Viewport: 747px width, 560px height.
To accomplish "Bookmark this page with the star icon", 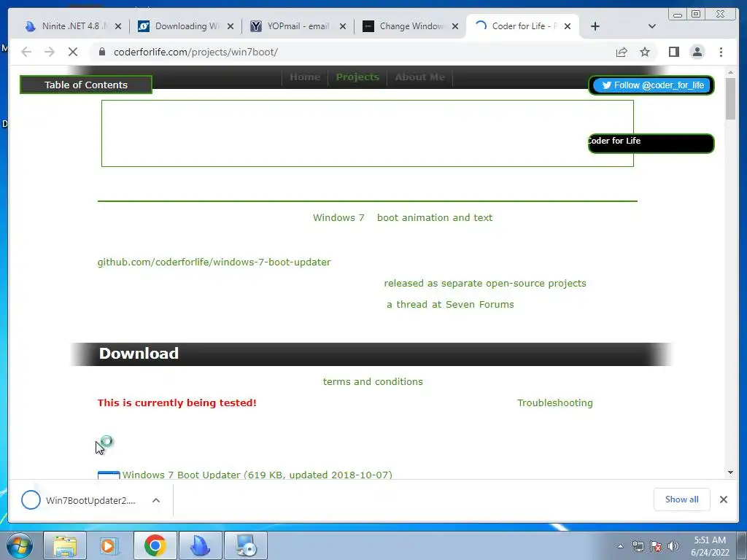I will click(645, 52).
